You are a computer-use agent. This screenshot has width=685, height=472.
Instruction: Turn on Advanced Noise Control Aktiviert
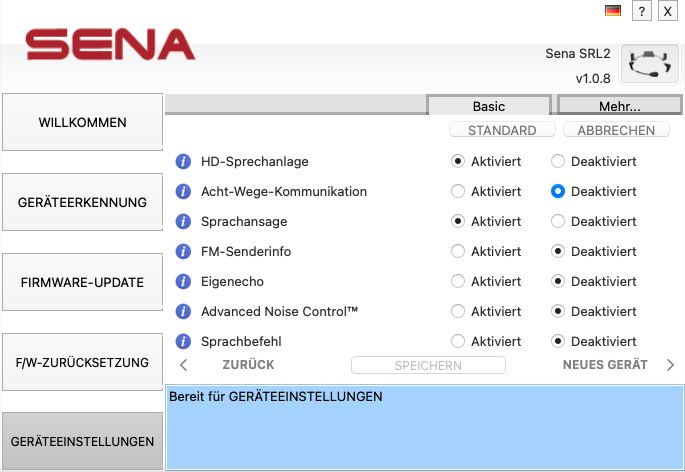tap(458, 311)
